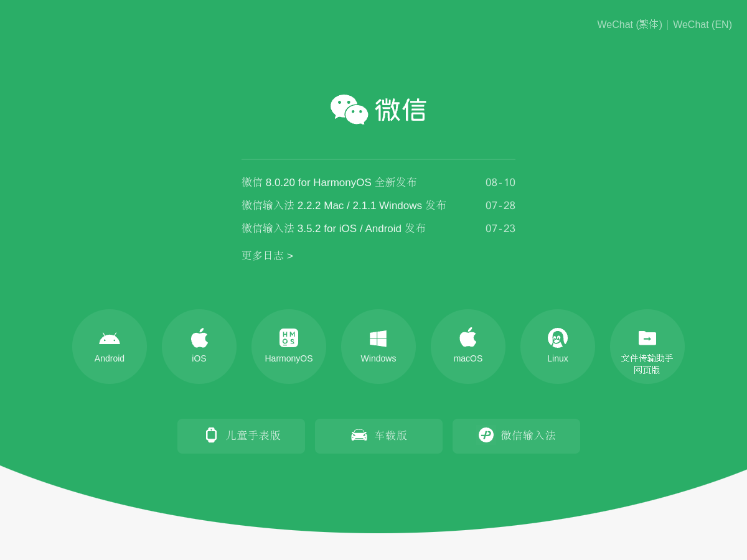
Task: Open 更多日志 more logs link
Action: pos(267,256)
